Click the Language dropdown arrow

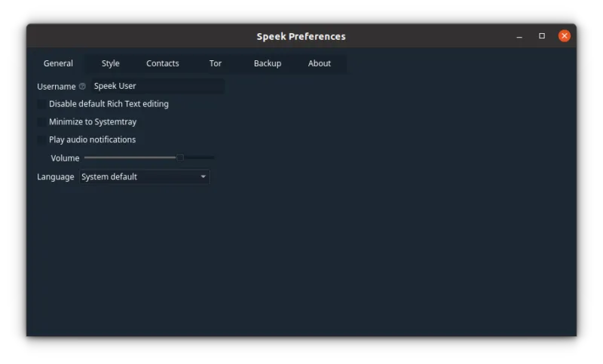click(203, 177)
